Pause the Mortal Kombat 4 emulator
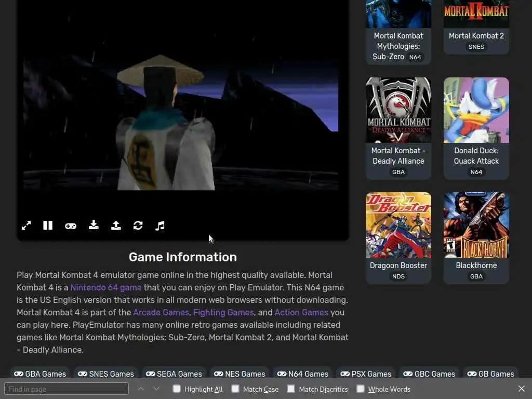 48,225
